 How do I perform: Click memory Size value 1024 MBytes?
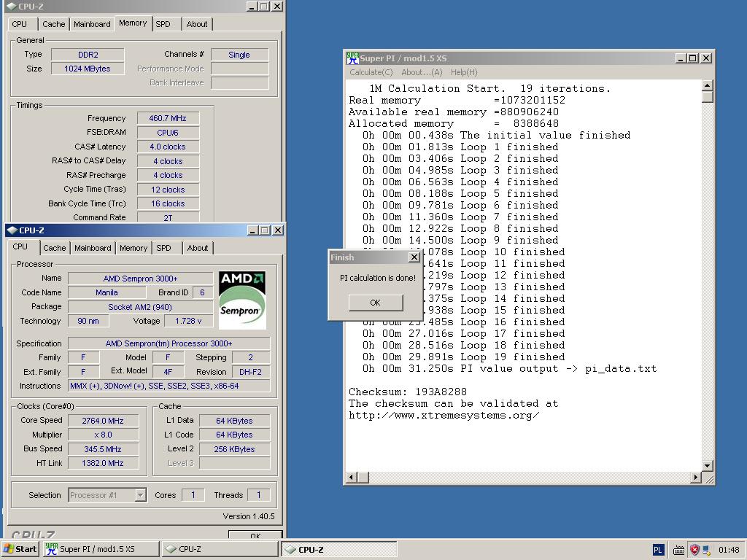tap(88, 69)
